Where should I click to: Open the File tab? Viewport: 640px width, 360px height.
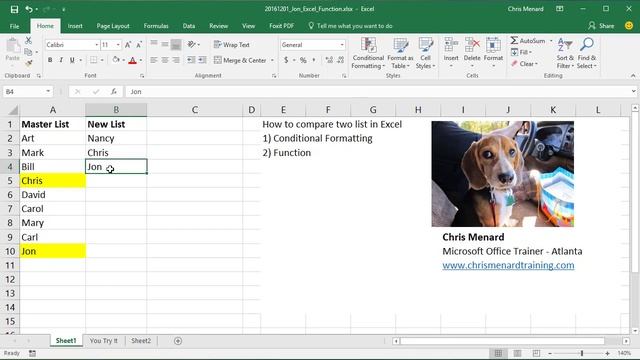click(x=14, y=26)
